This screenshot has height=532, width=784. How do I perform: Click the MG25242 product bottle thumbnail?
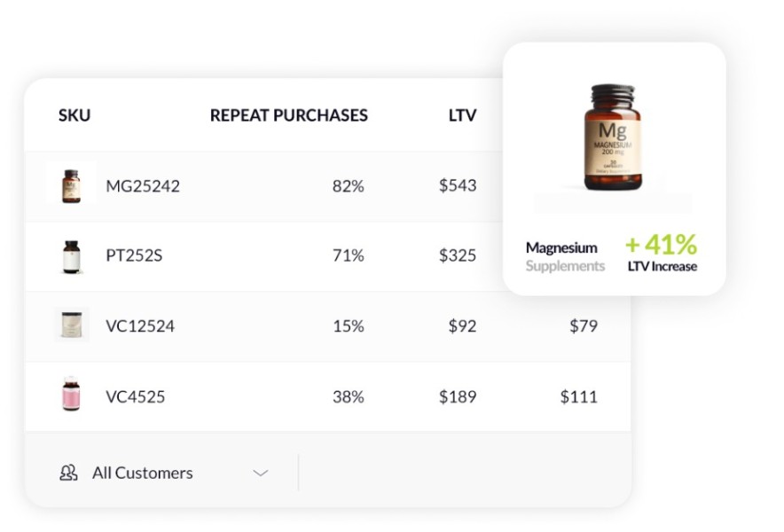(x=71, y=186)
